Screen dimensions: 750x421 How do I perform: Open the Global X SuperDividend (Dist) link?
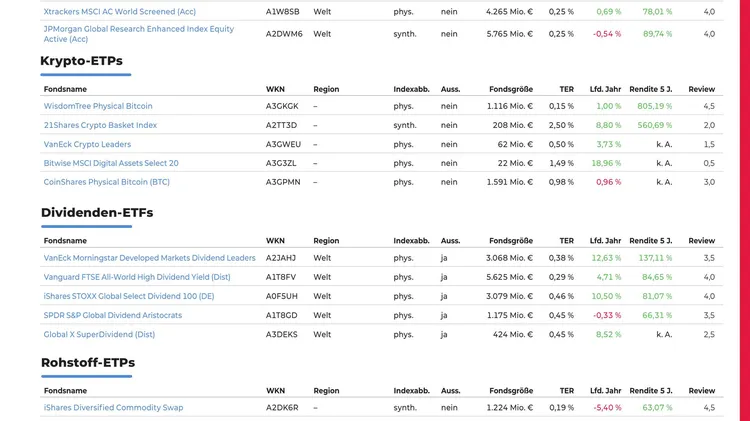[99, 334]
